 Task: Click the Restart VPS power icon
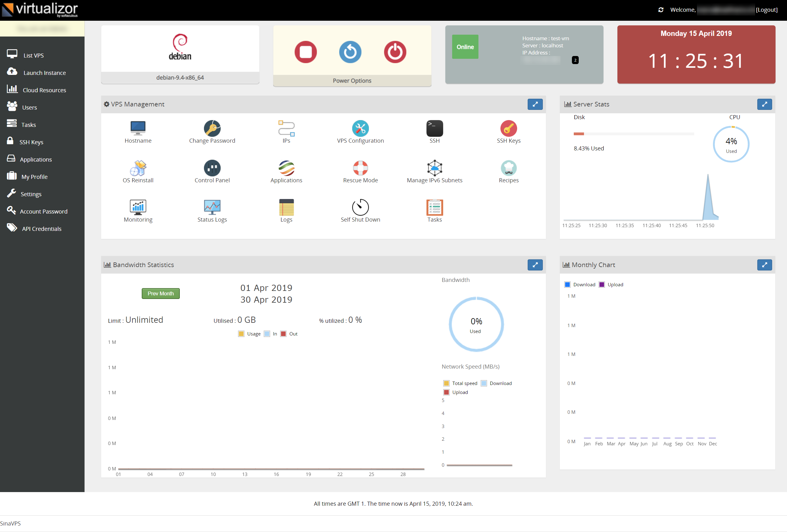coord(350,52)
